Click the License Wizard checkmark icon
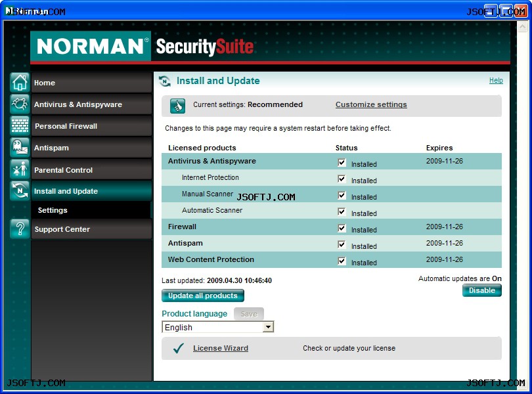This screenshot has height=394, width=532. 179,348
